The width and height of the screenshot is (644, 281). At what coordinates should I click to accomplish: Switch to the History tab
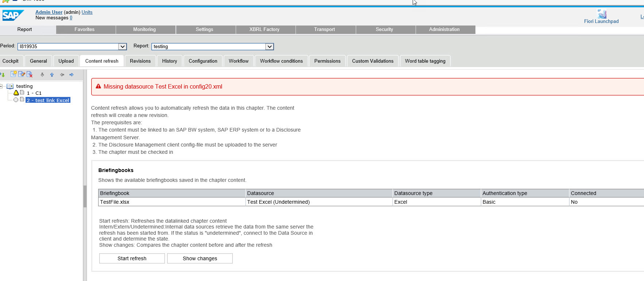[x=170, y=61]
